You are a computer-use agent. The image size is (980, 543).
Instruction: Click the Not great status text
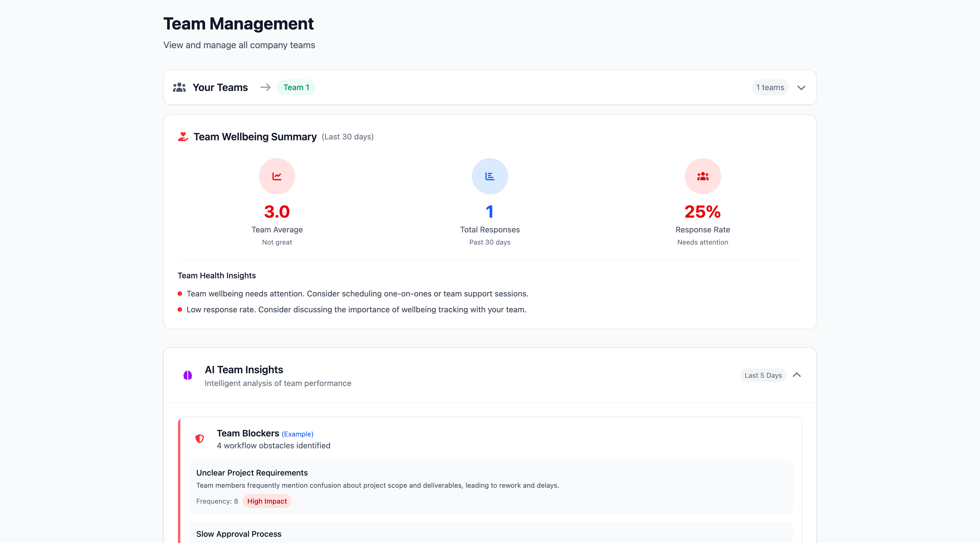click(x=277, y=242)
